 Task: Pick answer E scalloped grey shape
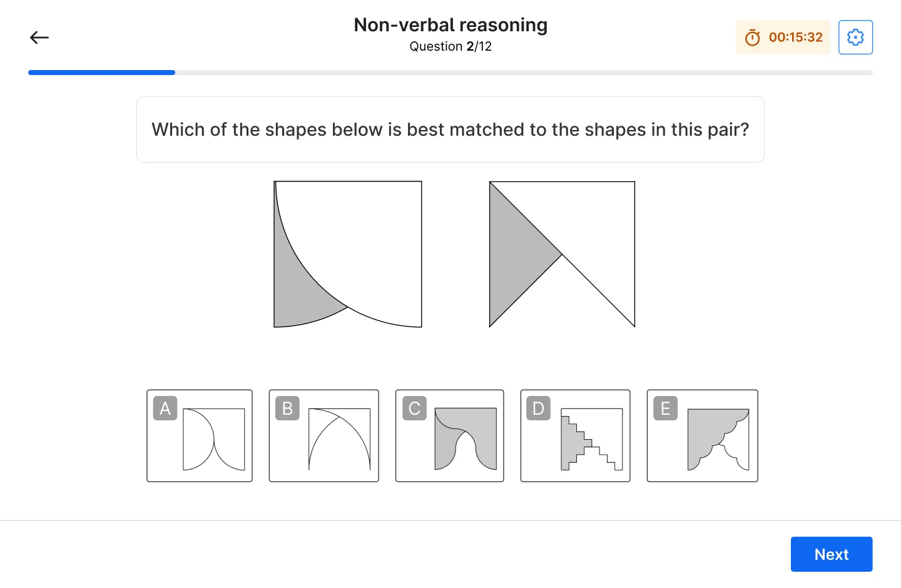(718, 439)
